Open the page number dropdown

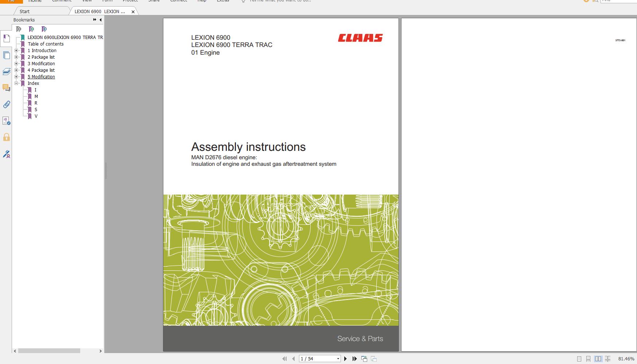(x=338, y=359)
